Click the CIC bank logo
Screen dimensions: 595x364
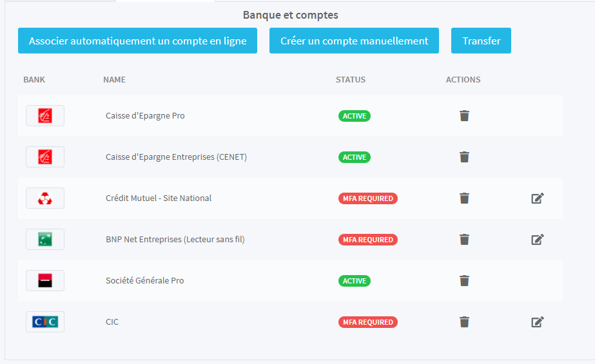pyautogui.click(x=45, y=322)
